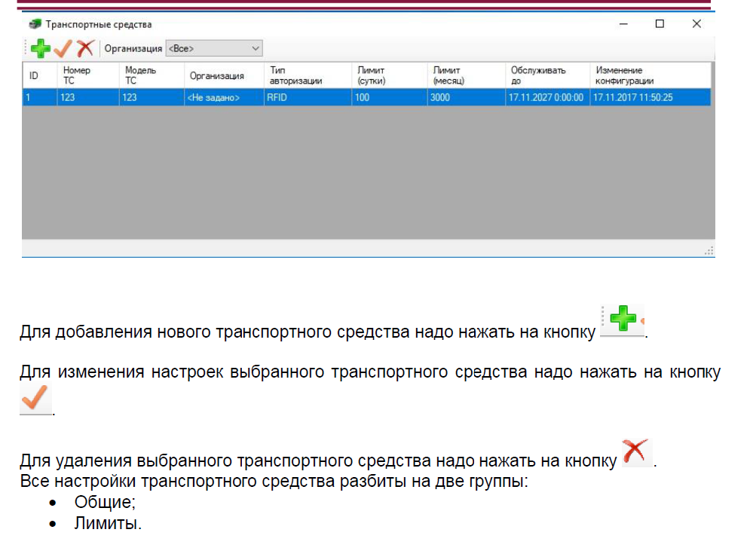Click the Организация column header in table

point(224,75)
